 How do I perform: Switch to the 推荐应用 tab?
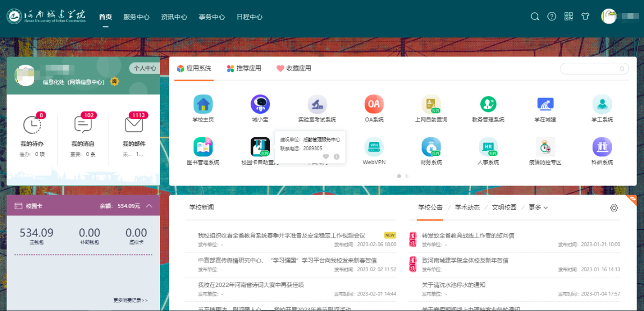click(x=244, y=69)
